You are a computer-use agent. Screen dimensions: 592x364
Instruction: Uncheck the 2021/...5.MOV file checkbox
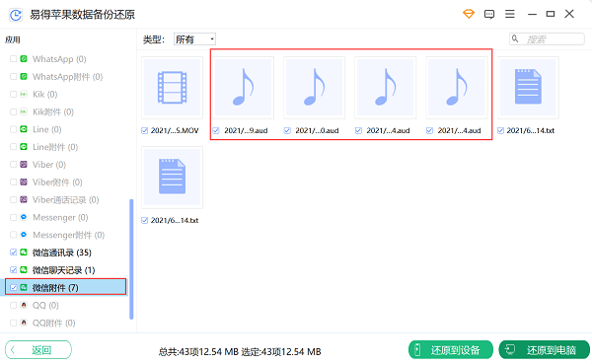144,130
